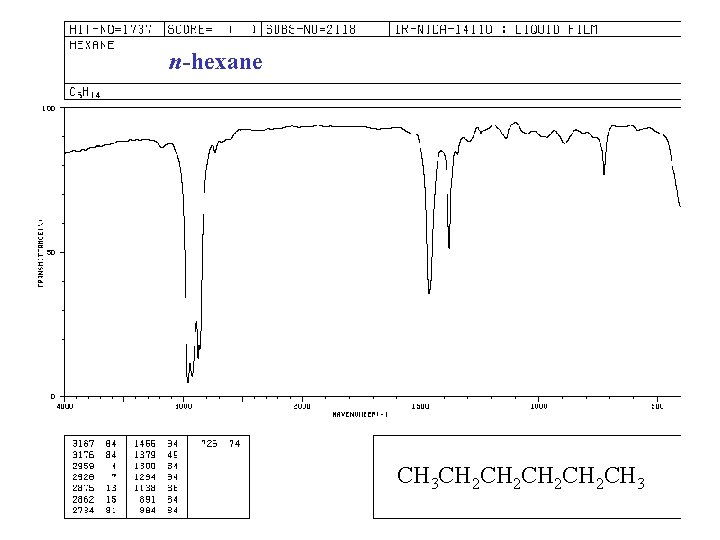Click the deepest C-H stretch peak near 2959
This screenshot has width=720, height=540.
click(x=188, y=381)
